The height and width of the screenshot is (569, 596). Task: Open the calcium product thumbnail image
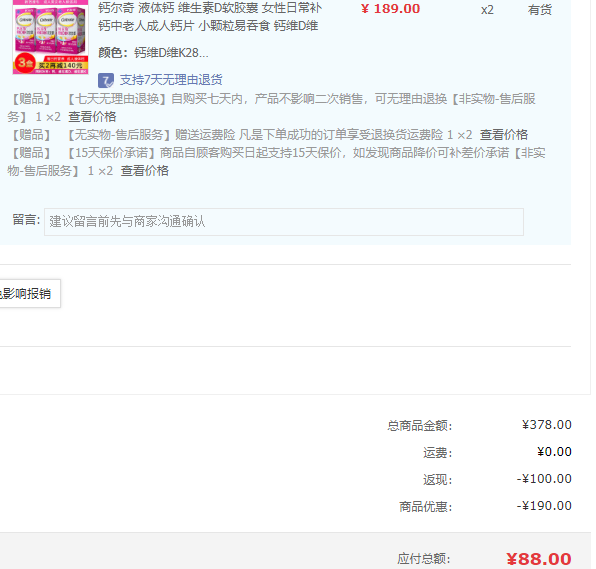point(51,37)
